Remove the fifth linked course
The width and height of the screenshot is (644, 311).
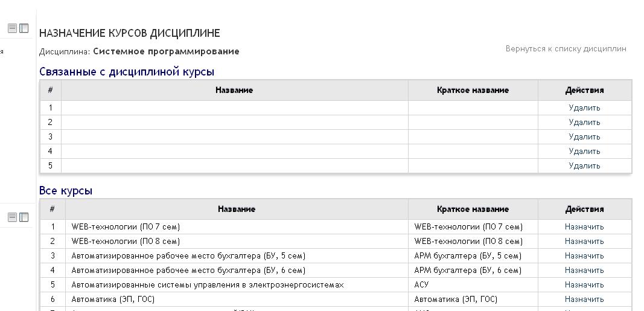point(584,165)
